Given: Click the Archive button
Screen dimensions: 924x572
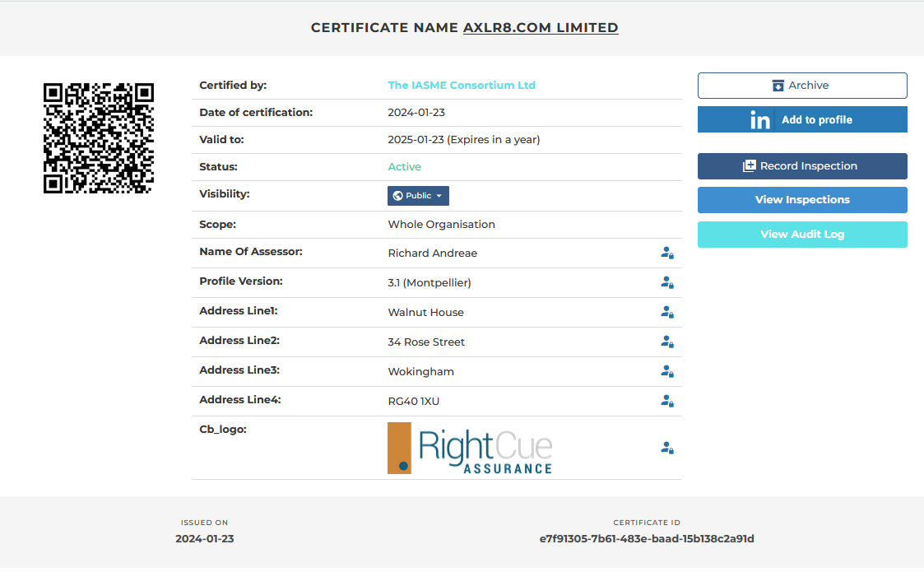Looking at the screenshot, I should coord(802,86).
